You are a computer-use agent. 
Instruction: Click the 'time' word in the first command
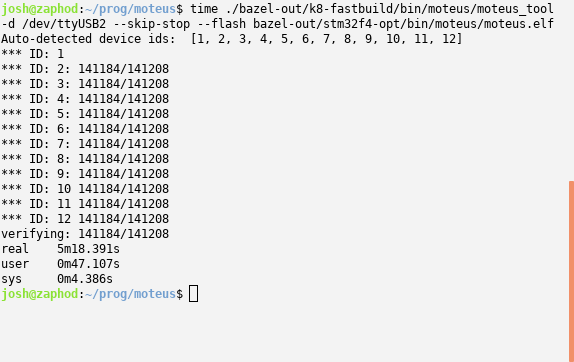[x=204, y=9]
